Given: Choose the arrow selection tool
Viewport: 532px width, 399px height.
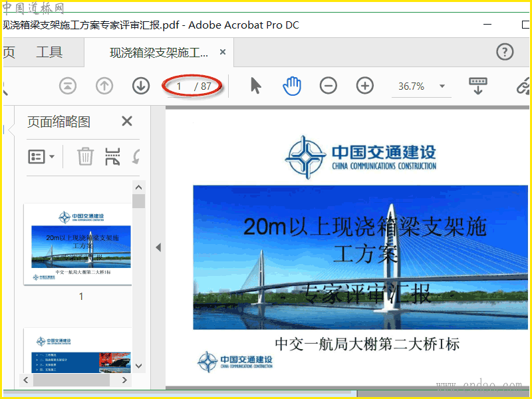Looking at the screenshot, I should 256,86.
